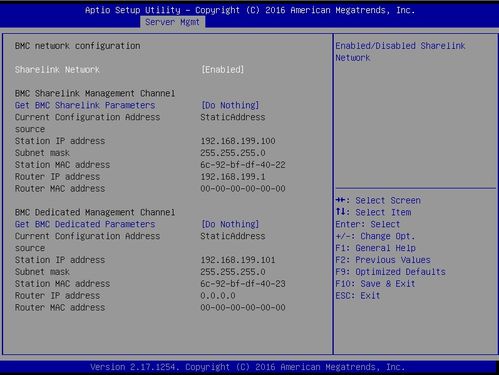Click Dedicated channel's Station IP address label
499x375 pixels.
[x=60, y=260]
